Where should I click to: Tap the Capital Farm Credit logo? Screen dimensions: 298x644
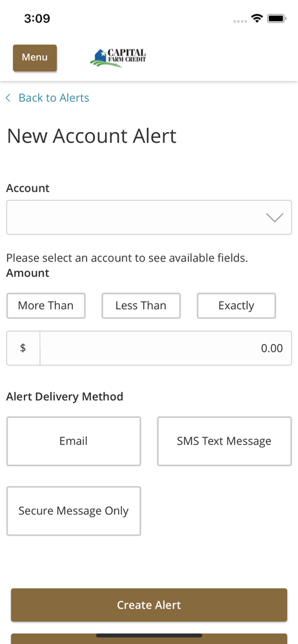[x=118, y=58]
